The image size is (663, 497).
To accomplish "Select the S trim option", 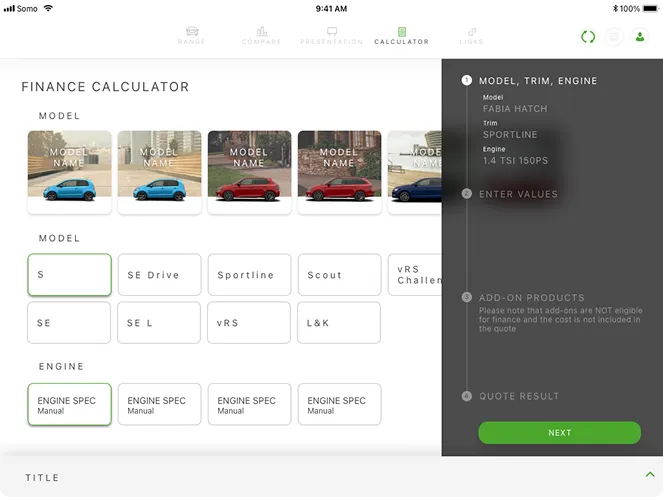I will tap(69, 275).
